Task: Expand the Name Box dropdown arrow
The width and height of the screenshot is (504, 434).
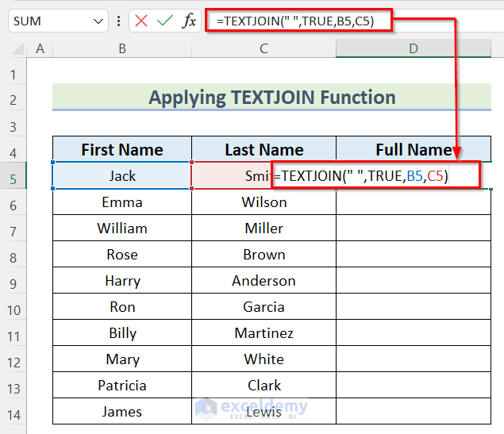Action: [x=98, y=21]
